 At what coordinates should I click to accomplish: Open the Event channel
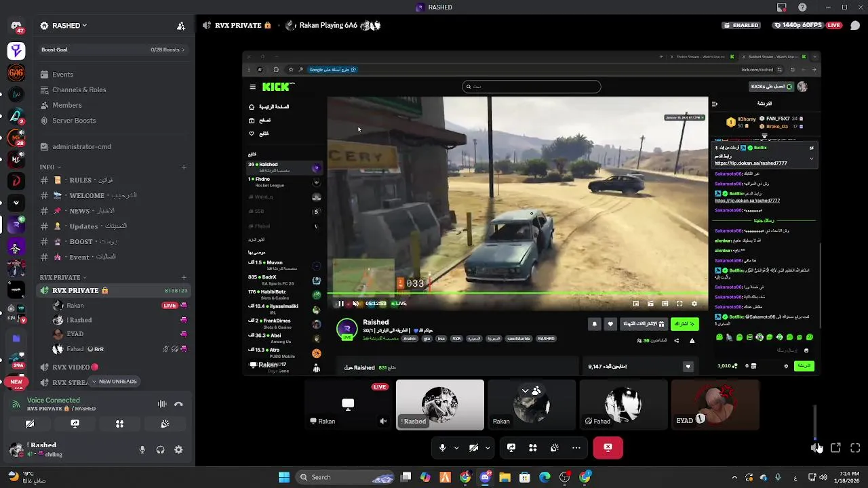point(113,257)
